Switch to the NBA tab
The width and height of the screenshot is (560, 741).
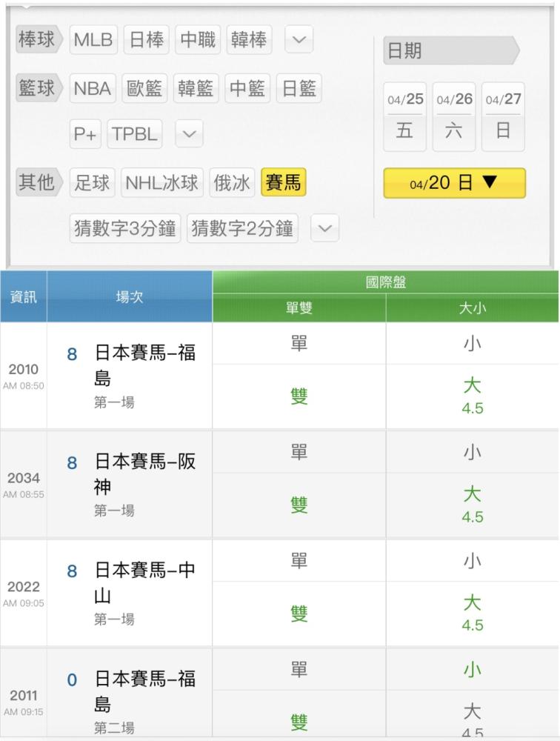pyautogui.click(x=92, y=89)
